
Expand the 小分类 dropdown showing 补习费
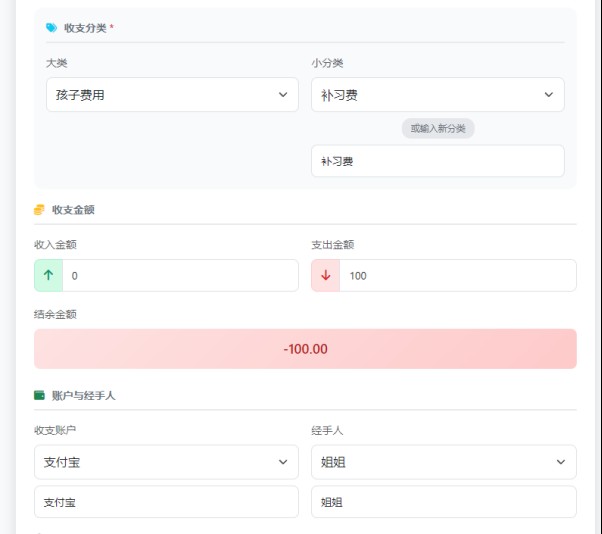(x=437, y=95)
